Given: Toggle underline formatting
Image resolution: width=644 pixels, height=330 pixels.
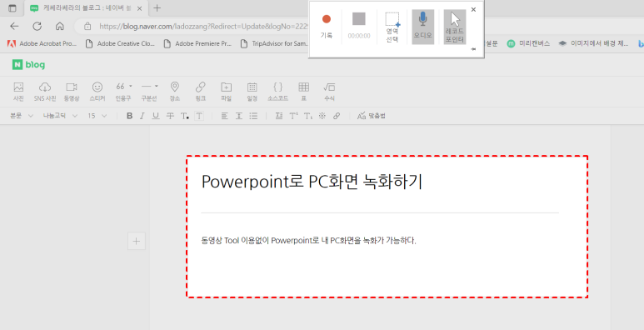Looking at the screenshot, I should (x=156, y=116).
